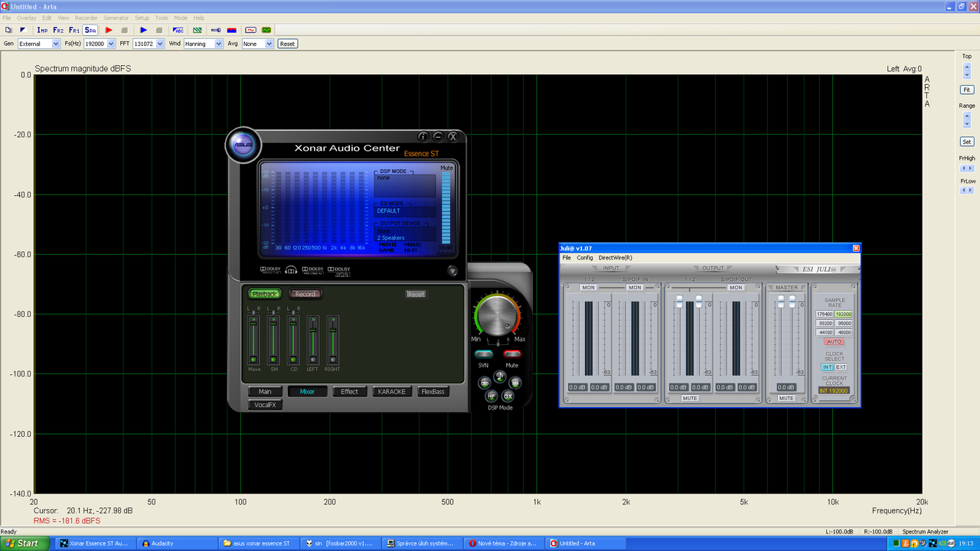Enable the Xonar GX DSP mode icon
The height and width of the screenshot is (551, 980).
508,396
